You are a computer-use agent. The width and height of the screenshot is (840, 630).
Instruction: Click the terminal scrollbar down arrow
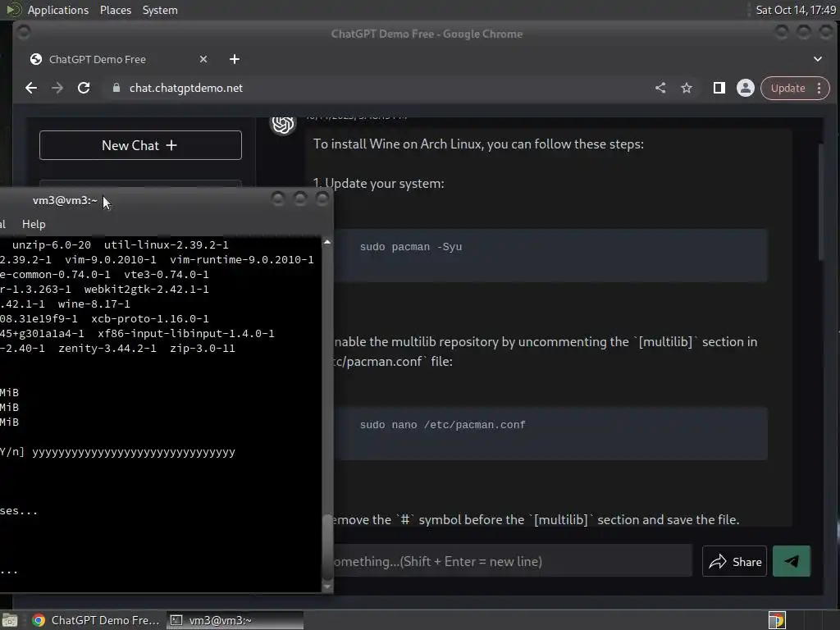(x=326, y=587)
